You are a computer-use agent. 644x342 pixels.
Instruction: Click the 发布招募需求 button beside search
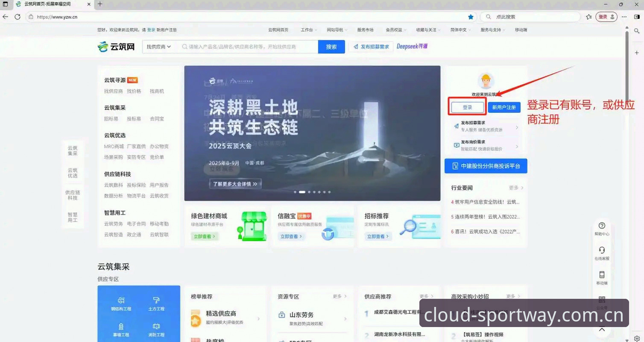[371, 47]
